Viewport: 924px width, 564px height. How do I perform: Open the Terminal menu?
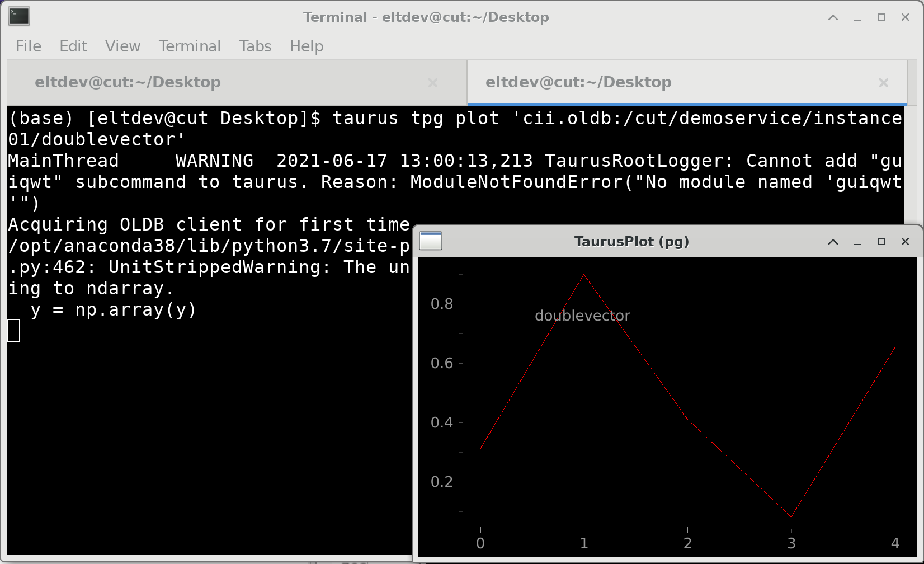[x=190, y=46]
